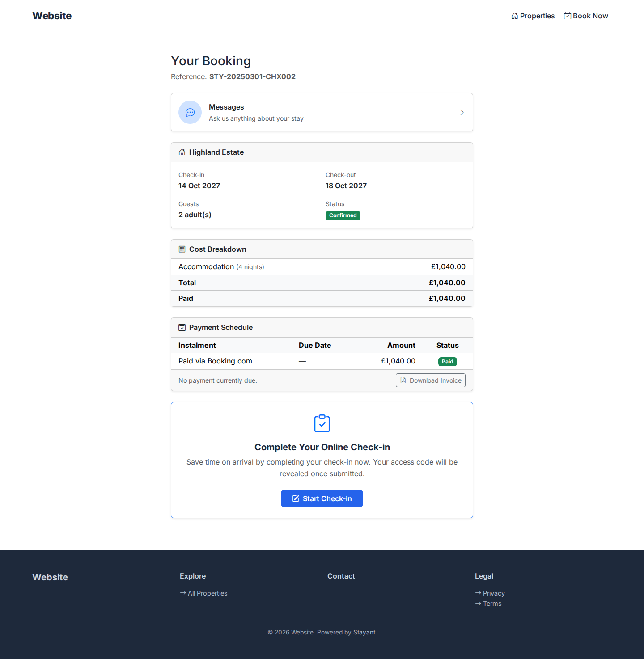Image resolution: width=644 pixels, height=659 pixels.
Task: Click the Paid status badge
Action: (x=448, y=362)
